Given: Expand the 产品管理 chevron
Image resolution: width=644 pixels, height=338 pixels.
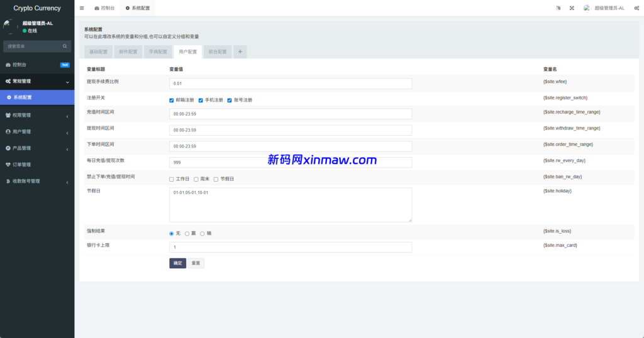Looking at the screenshot, I should point(67,149).
